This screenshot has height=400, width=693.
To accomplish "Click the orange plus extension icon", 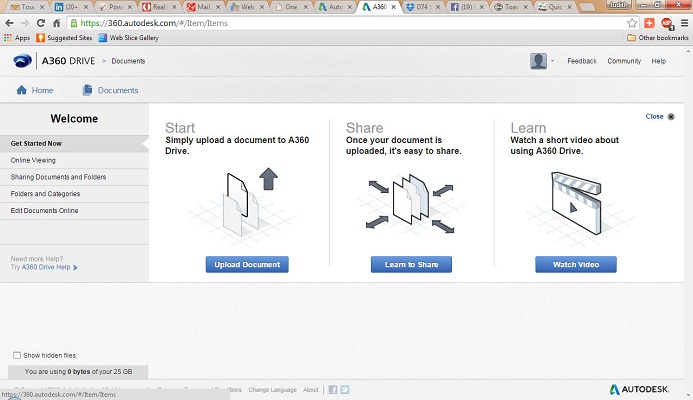I will coord(649,23).
